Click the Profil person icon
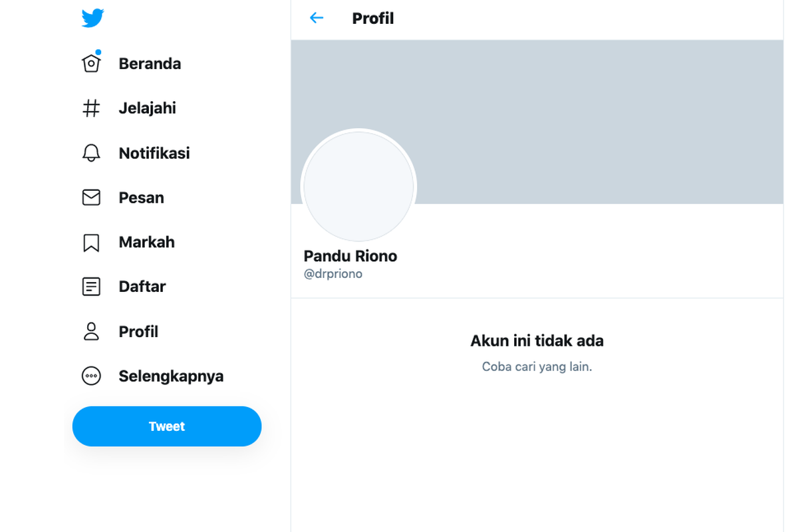Image resolution: width=798 pixels, height=532 pixels. [x=91, y=331]
